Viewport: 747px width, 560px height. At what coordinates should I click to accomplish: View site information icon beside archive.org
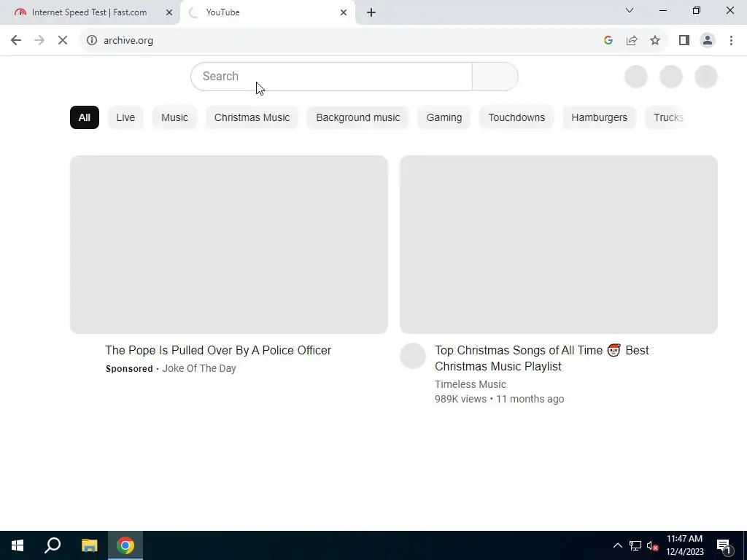(x=91, y=41)
